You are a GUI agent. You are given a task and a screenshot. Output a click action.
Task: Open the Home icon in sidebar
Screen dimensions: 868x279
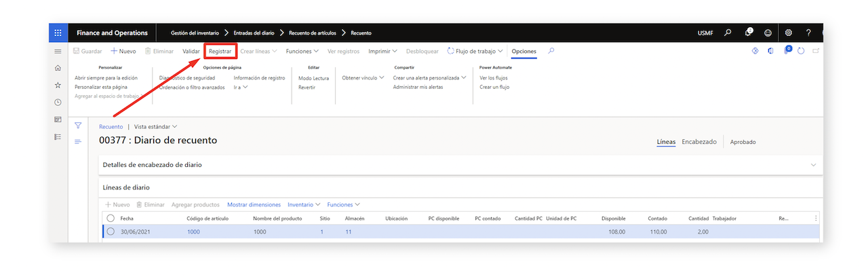coord(58,68)
